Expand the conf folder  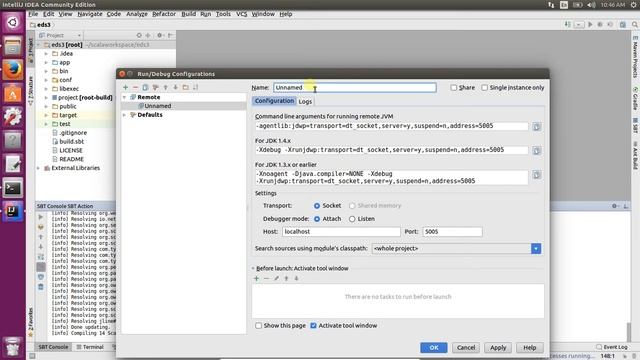point(46,80)
